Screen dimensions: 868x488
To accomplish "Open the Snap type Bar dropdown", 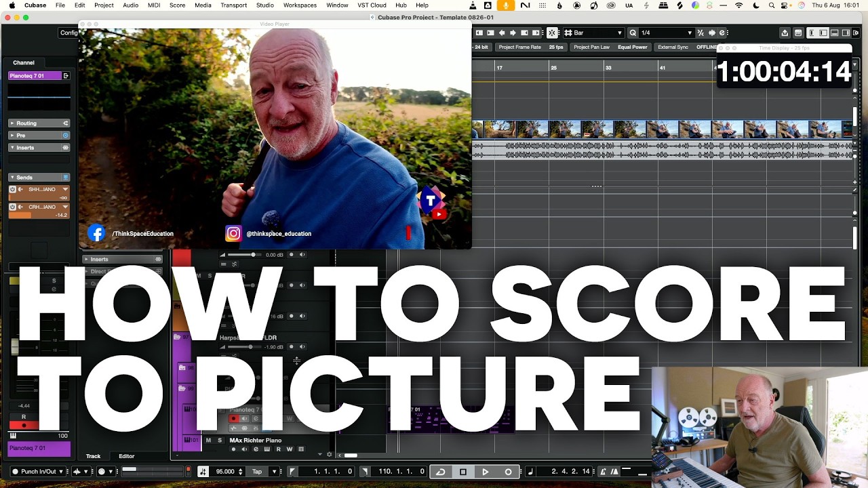I will pyautogui.click(x=593, y=33).
